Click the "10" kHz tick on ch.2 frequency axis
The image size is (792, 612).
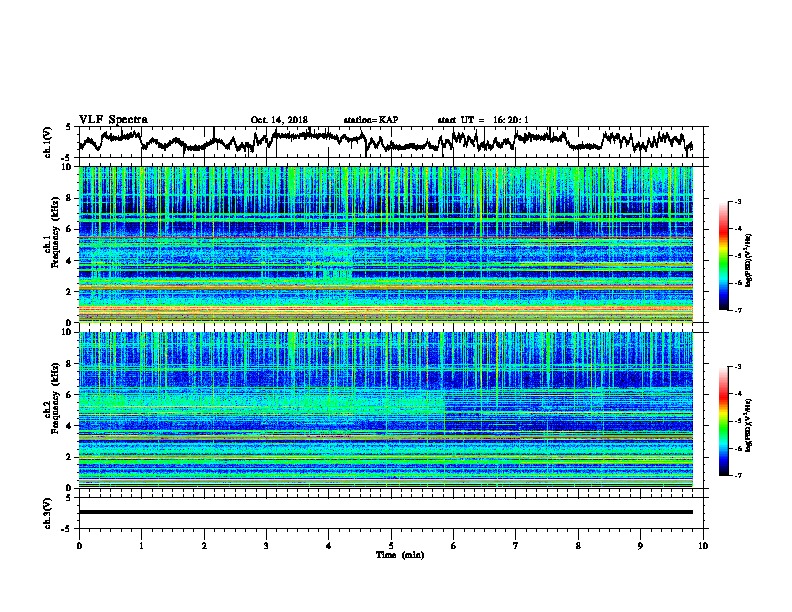[x=69, y=332]
